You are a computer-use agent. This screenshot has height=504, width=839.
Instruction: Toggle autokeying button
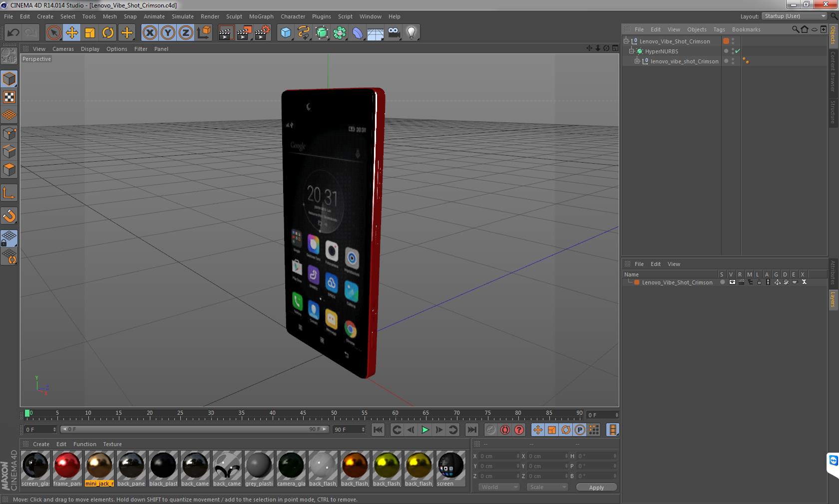pyautogui.click(x=505, y=430)
